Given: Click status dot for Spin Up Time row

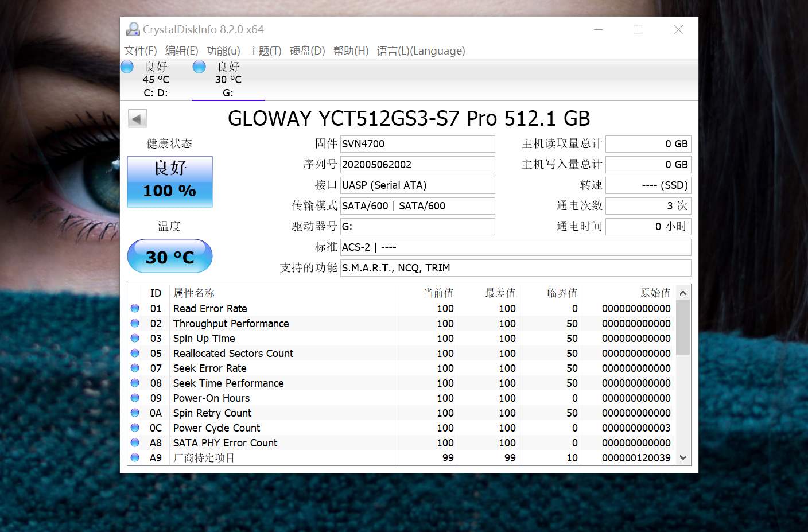Looking at the screenshot, I should click(135, 338).
